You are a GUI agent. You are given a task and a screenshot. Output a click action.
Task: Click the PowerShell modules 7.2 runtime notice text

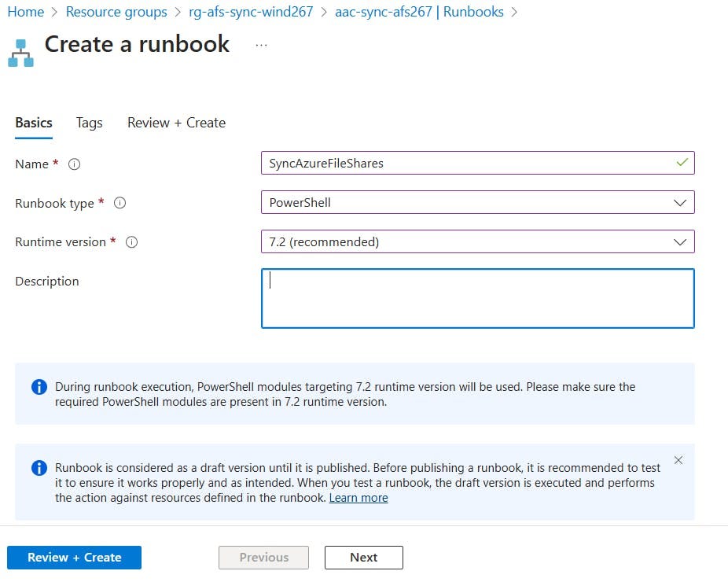point(345,394)
